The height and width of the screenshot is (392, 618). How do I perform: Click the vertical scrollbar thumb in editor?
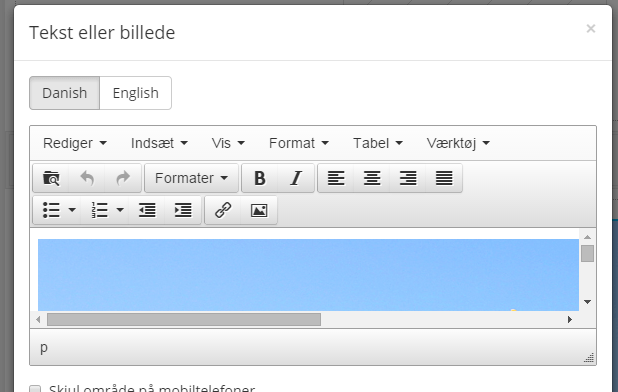pyautogui.click(x=587, y=253)
